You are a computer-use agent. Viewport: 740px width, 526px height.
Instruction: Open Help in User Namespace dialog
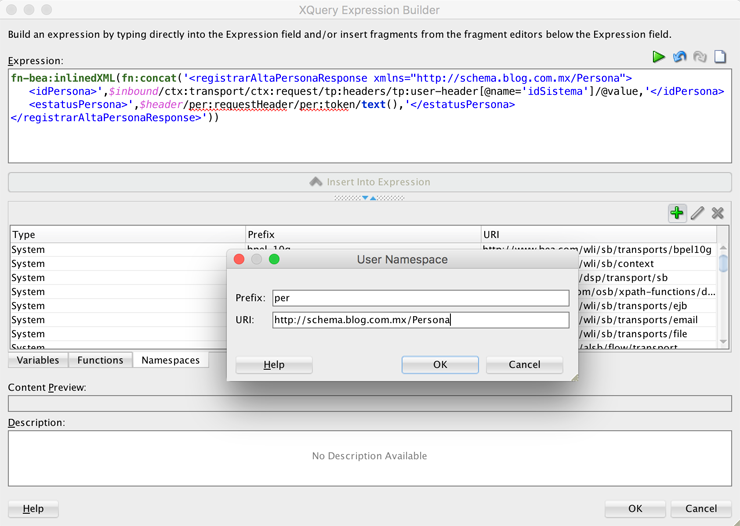274,365
